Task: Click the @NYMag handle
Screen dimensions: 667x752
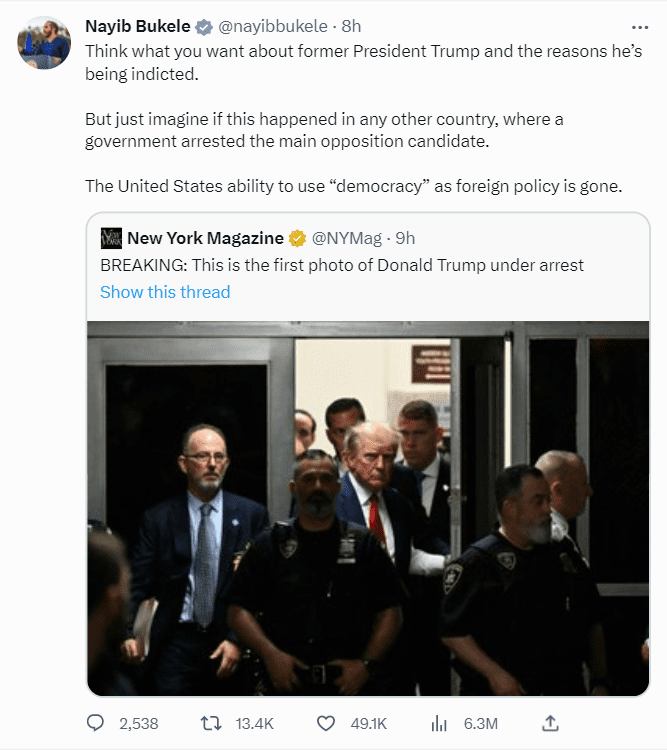Action: pos(347,238)
